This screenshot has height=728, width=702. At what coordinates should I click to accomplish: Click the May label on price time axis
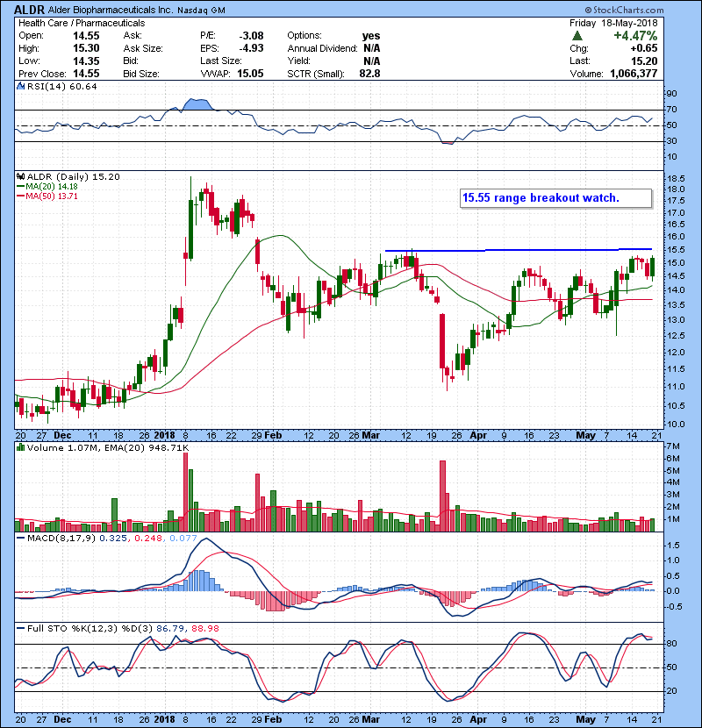pyautogui.click(x=586, y=436)
